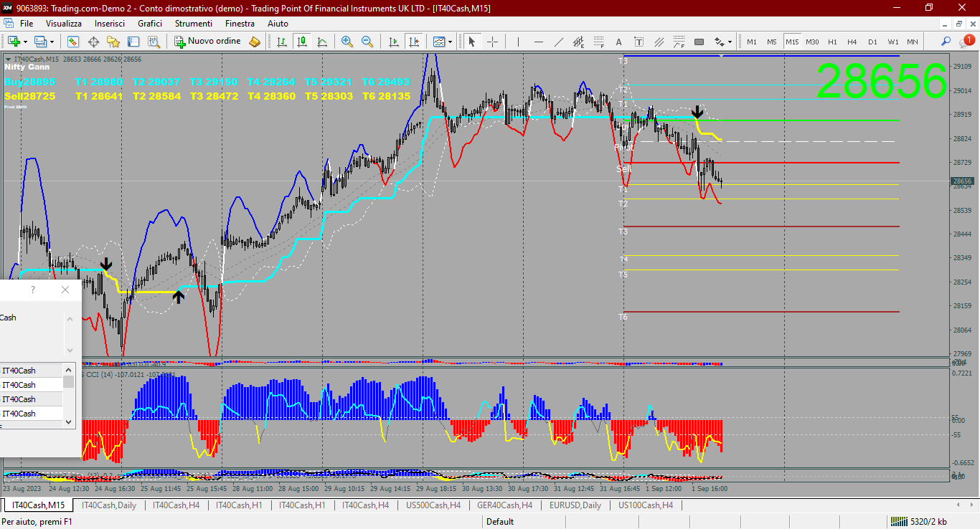Open the Visualizza menu
This screenshot has width=980, height=529.
point(64,24)
